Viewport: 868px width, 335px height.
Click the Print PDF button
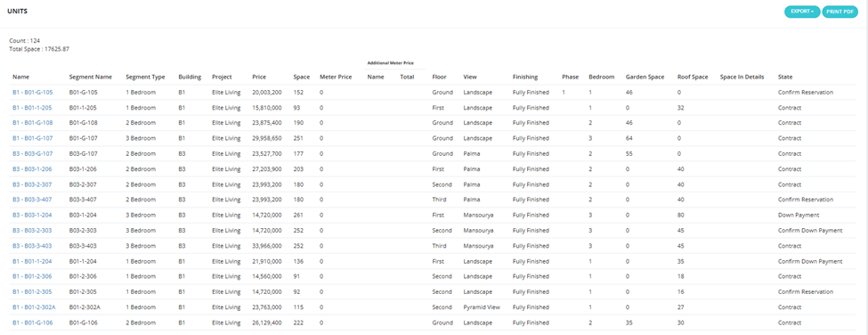click(840, 12)
